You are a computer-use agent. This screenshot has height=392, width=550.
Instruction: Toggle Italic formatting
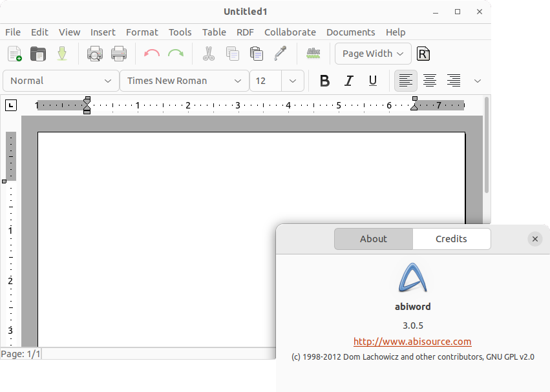coord(348,81)
